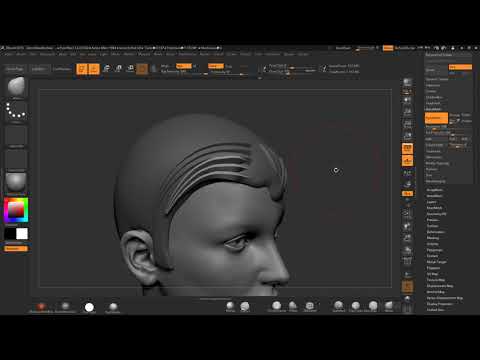This screenshot has width=480, height=360.
Task: Toggle Local transformations icon
Action: point(407,173)
